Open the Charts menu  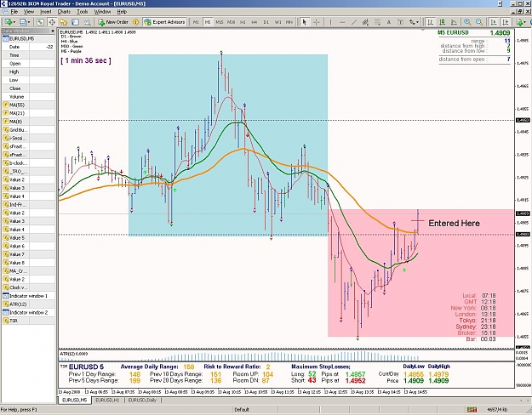(64, 12)
